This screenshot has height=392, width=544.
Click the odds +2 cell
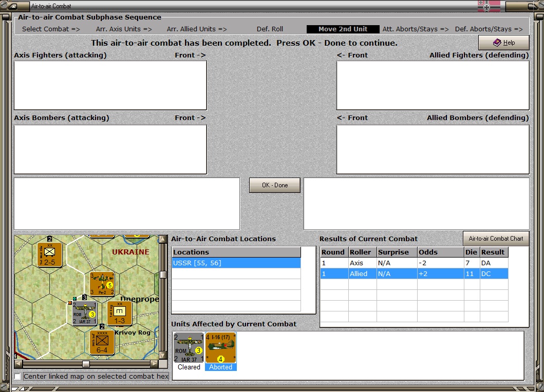point(441,274)
